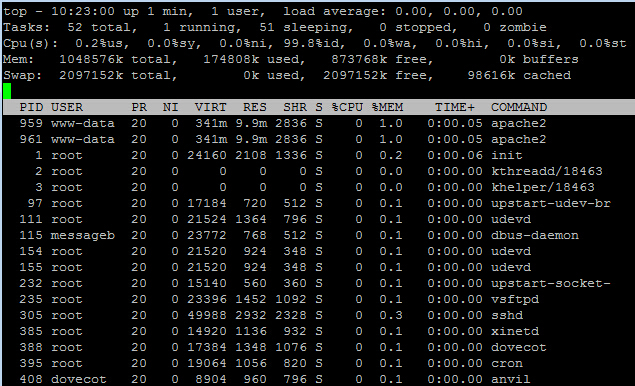The width and height of the screenshot is (635, 386).
Task: Click PID 395 in the process list
Action: [x=31, y=363]
